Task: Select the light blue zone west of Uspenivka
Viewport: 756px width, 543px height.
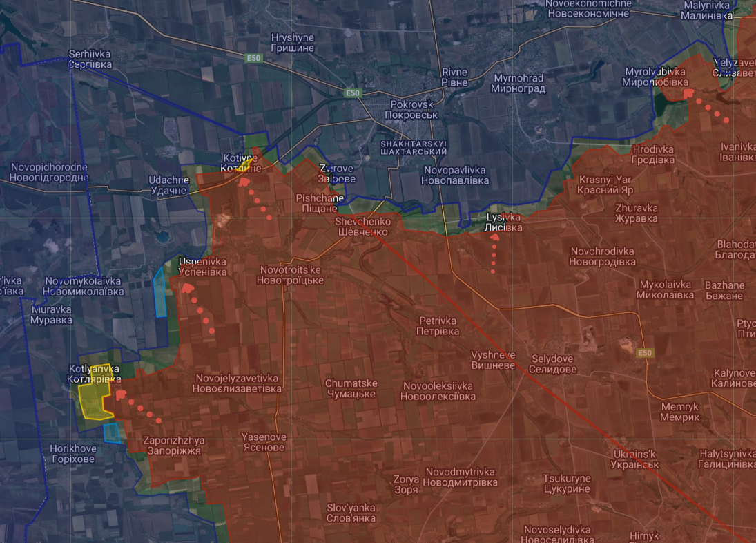Action: [x=159, y=292]
